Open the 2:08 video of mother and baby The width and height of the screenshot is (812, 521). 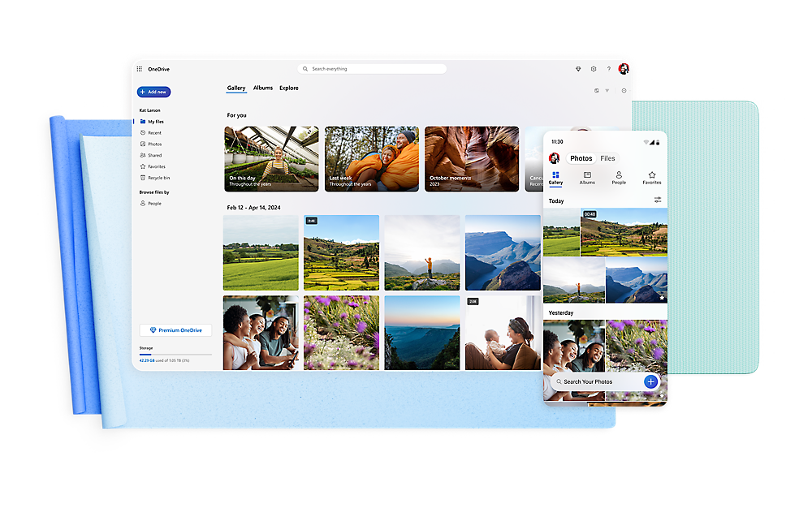503,333
